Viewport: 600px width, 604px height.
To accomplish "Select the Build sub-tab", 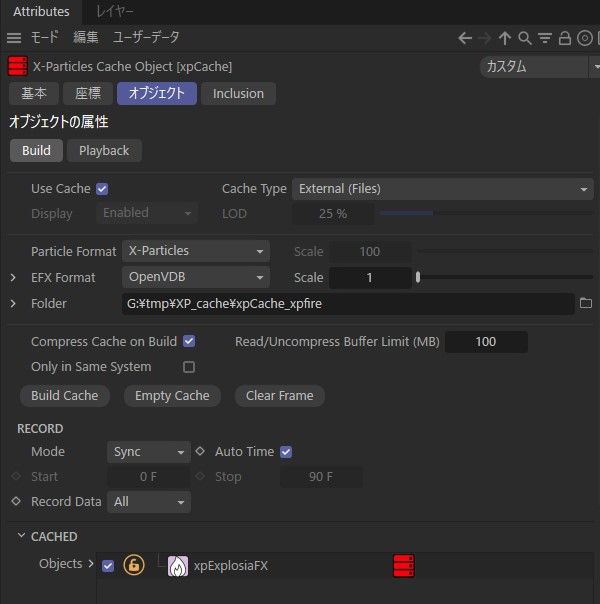I will pos(36,150).
